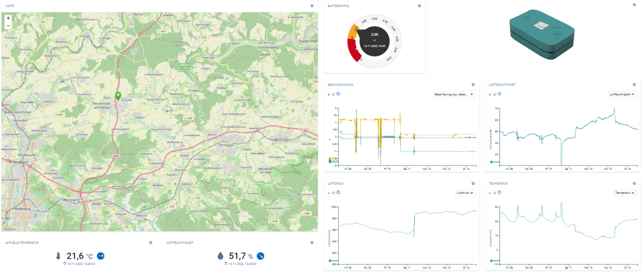644x273 pixels.
Task: Click orange segment of battery gauge
Action: [353, 31]
